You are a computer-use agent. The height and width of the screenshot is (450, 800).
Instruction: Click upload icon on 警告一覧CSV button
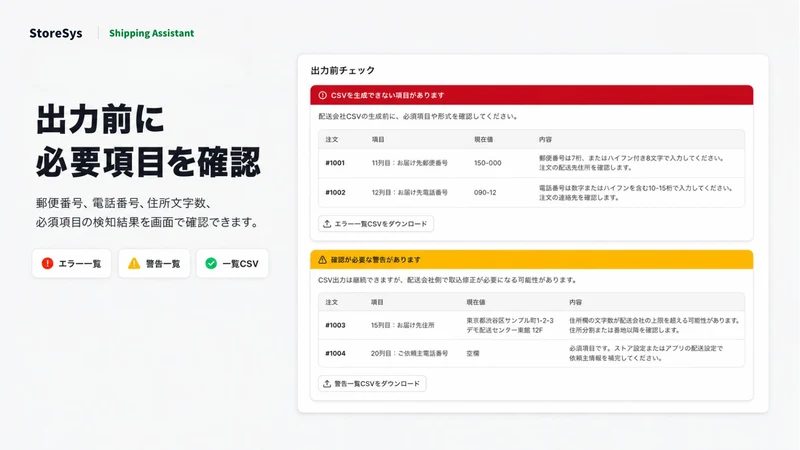click(327, 384)
